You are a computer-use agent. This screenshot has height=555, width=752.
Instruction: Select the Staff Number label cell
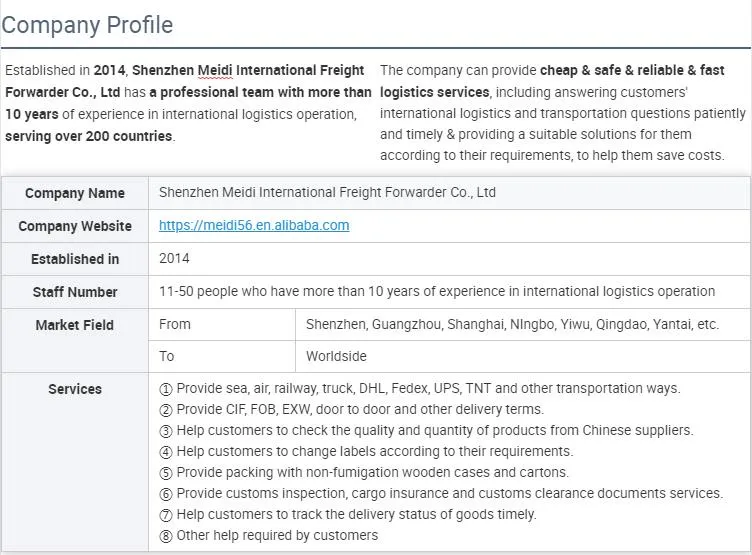(75, 292)
